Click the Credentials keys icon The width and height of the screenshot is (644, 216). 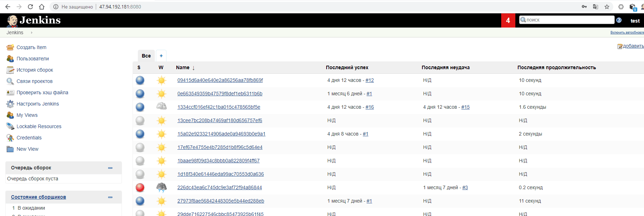point(10,138)
